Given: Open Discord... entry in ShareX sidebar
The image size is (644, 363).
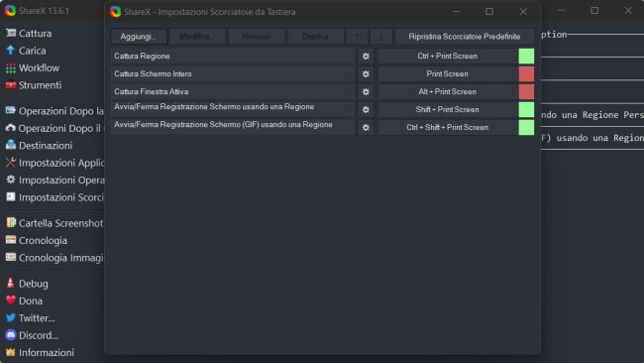Looking at the screenshot, I should (x=39, y=335).
